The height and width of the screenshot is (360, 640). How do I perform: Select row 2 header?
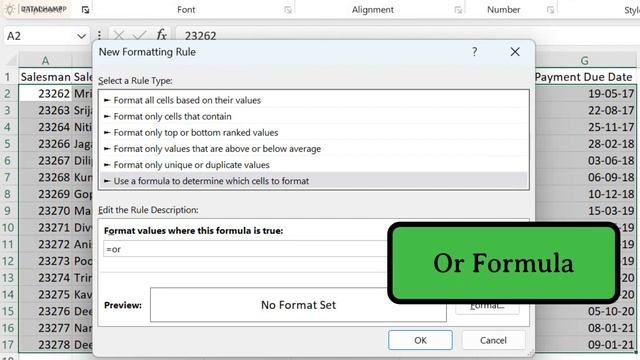(8, 93)
